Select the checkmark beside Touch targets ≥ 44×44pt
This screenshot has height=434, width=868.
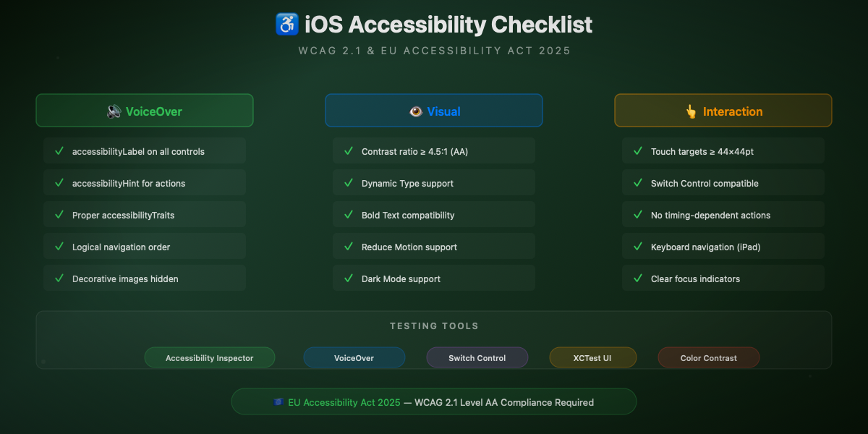click(637, 151)
